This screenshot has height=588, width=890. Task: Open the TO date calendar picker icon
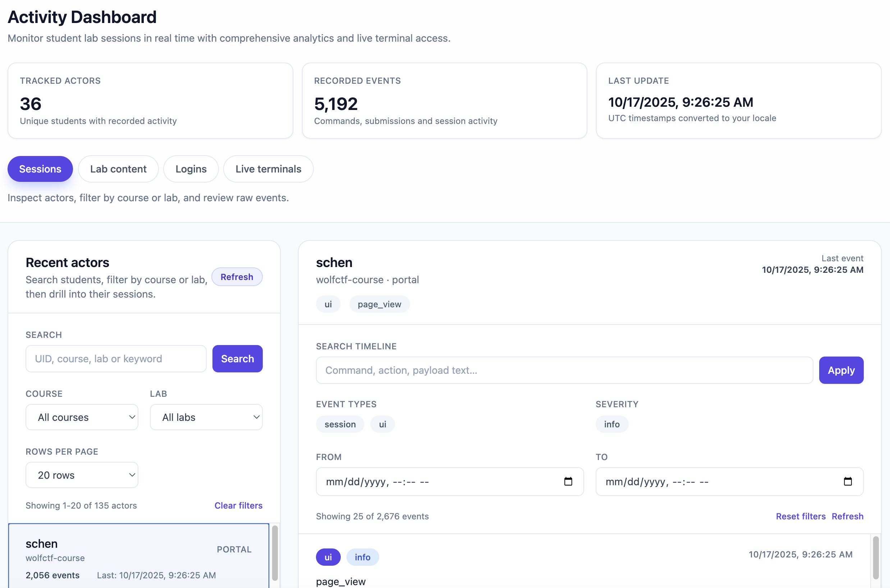point(847,482)
